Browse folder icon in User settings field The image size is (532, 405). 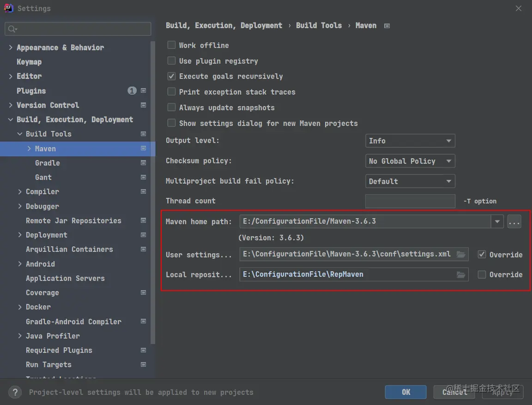point(461,254)
